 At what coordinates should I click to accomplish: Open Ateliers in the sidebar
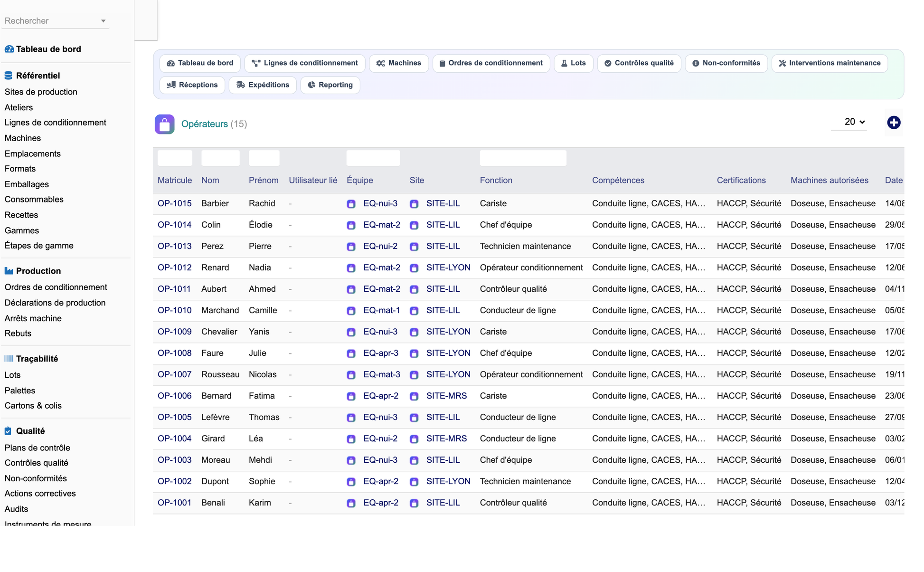[19, 107]
